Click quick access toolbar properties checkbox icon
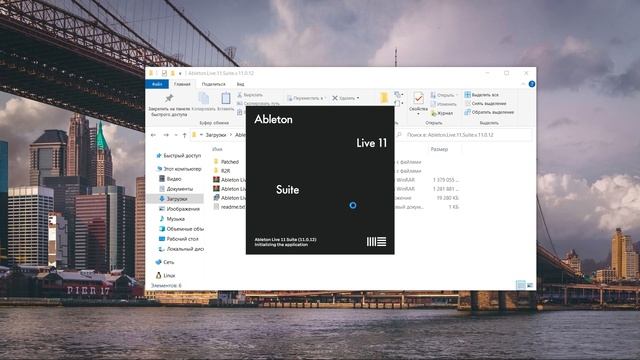 pos(164,73)
